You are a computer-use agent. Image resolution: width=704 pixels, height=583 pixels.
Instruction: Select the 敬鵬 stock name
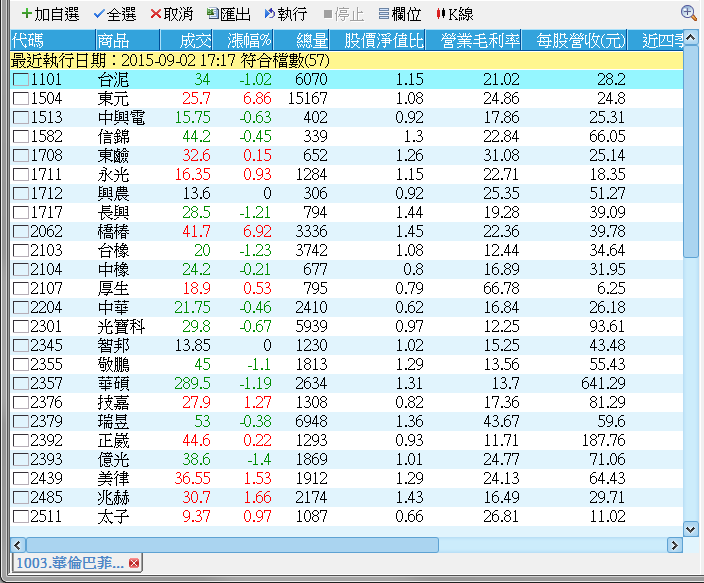click(113, 365)
